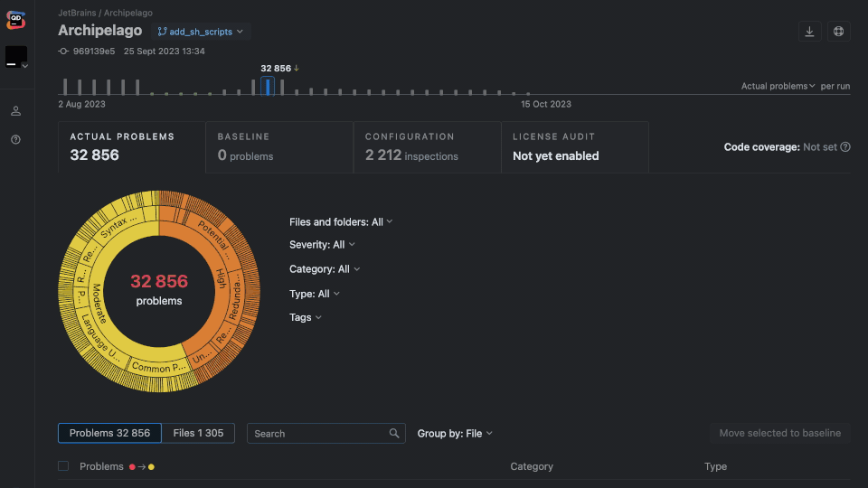Tick the select-all Problems checkbox
Screen dimensions: 868x488
click(63, 466)
